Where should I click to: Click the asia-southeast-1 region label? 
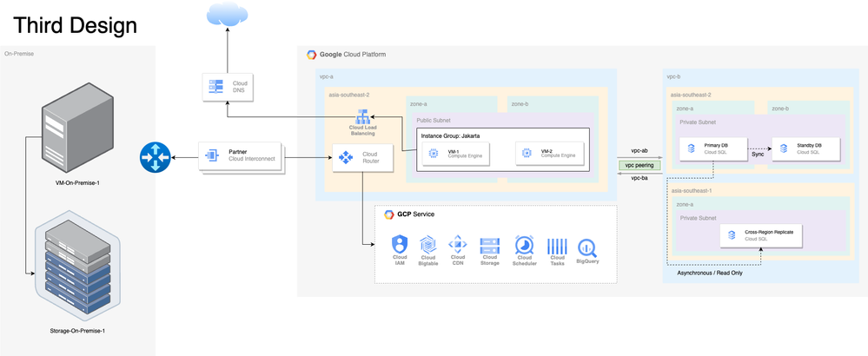tap(692, 190)
